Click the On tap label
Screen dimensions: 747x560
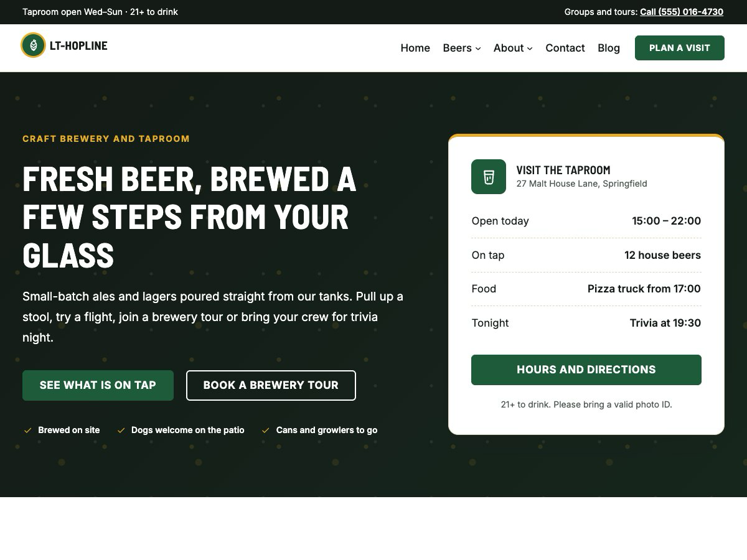click(488, 255)
